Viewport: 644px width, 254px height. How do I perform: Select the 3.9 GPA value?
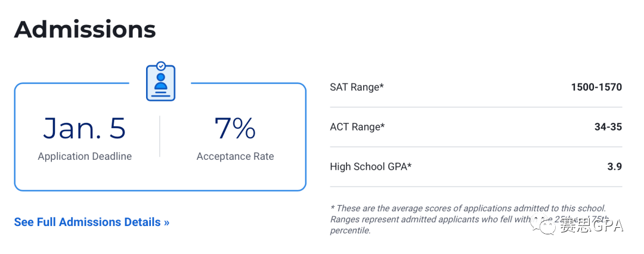coord(614,166)
